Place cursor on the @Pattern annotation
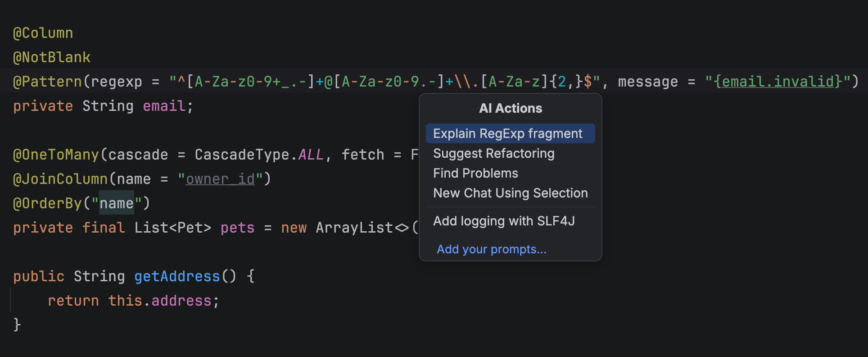Viewport: 868px width, 357px height. pos(47,82)
